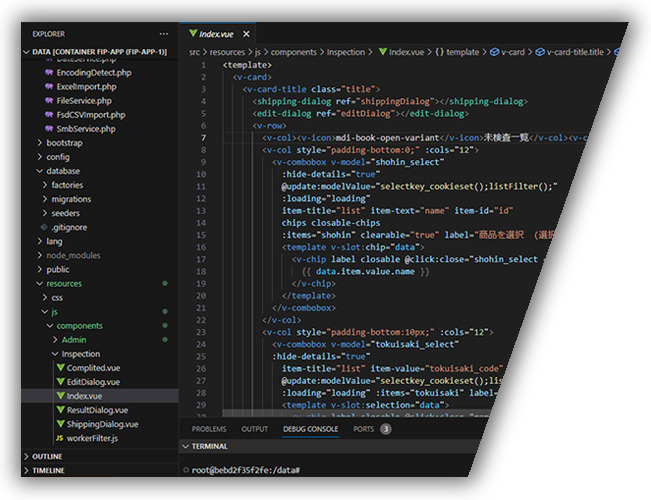Open FileService.php file
651x500 pixels.
[84, 101]
